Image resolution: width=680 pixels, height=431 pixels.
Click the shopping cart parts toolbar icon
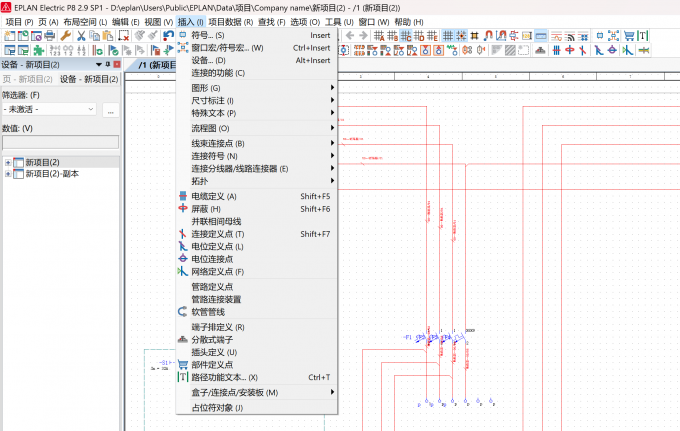(x=628, y=36)
